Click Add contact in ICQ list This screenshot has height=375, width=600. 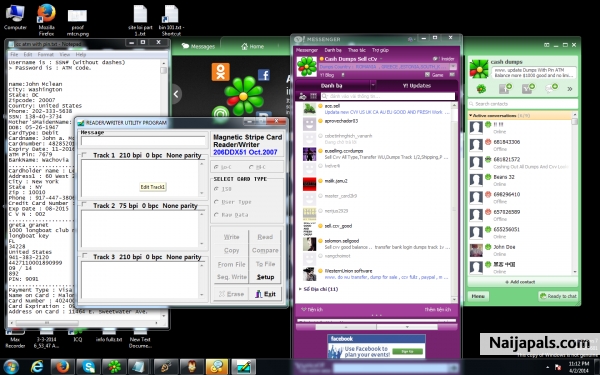pyautogui.click(x=522, y=282)
